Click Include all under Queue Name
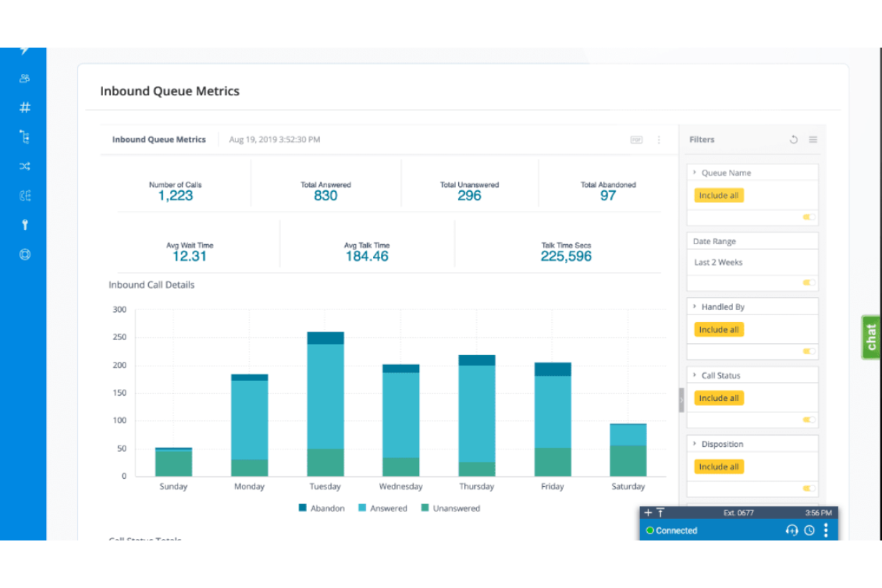This screenshot has height=588, width=882. click(718, 195)
